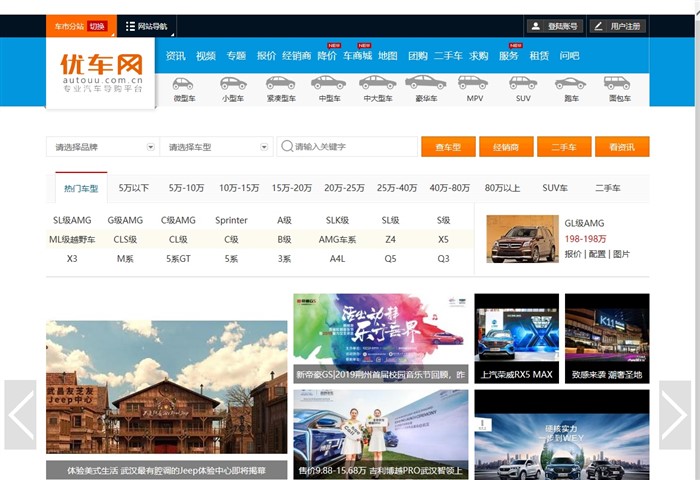Image resolution: width=700 pixels, height=480 pixels.
Task: Open the 团购 nav menu item
Action: coord(418,56)
